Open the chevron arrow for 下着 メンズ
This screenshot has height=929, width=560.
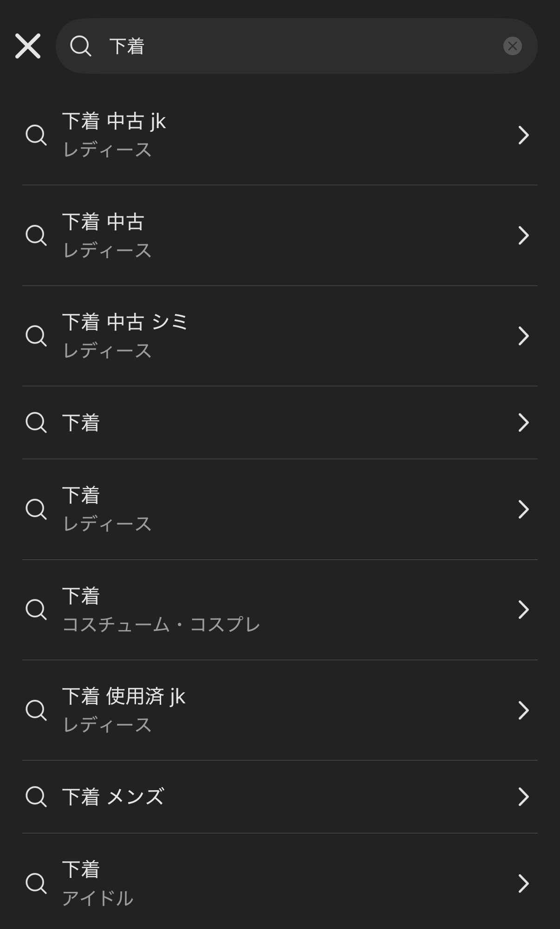pyautogui.click(x=523, y=797)
